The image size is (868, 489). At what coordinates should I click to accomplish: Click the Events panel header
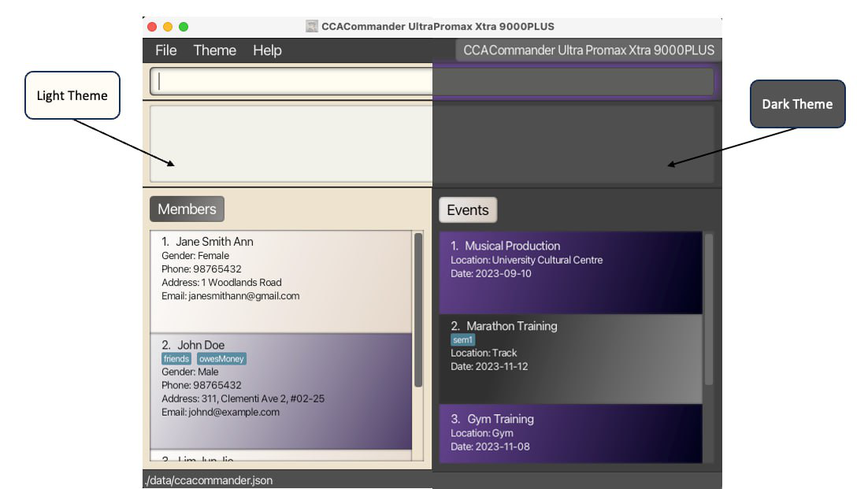(468, 209)
